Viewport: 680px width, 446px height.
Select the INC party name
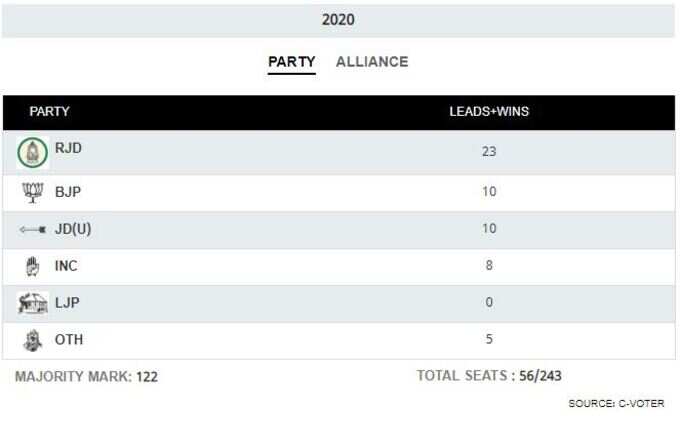tap(66, 266)
